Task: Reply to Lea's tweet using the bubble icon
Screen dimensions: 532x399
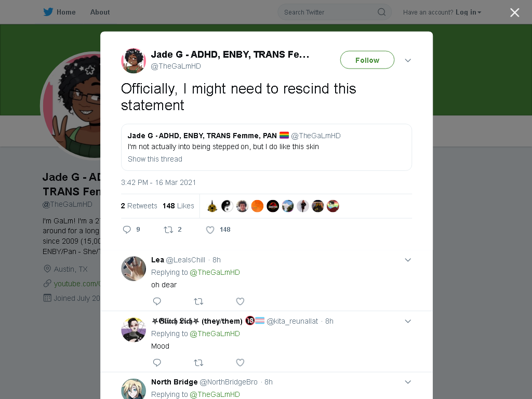Action: [157, 301]
